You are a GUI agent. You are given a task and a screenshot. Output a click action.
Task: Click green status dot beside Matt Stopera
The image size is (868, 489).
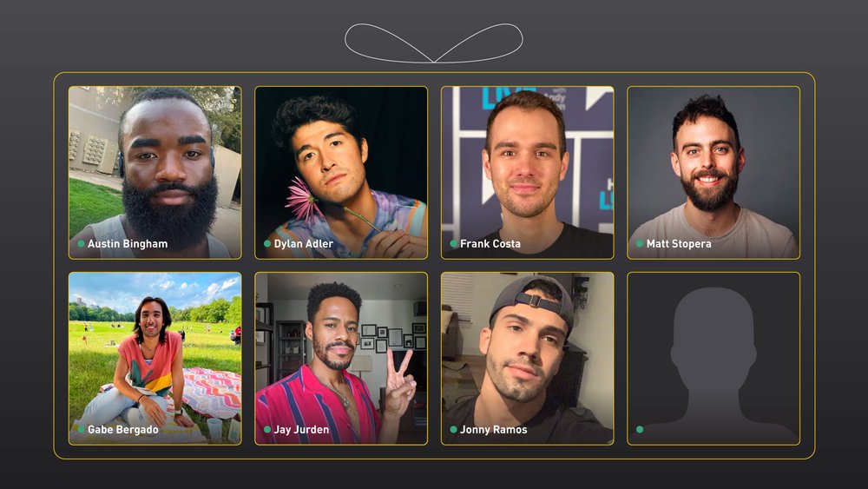point(640,244)
